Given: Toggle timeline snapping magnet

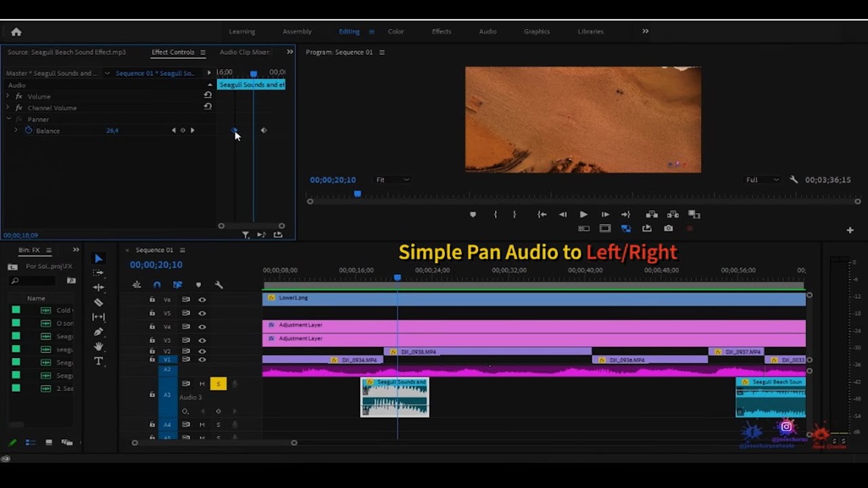Looking at the screenshot, I should (157, 285).
